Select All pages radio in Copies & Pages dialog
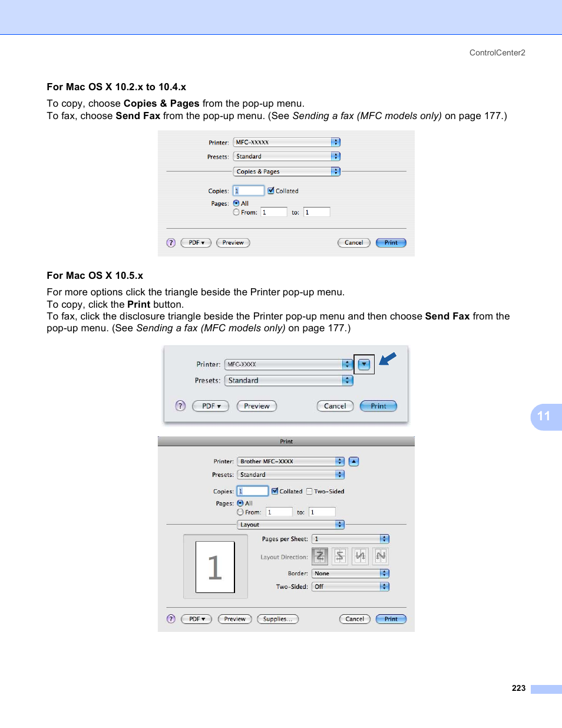Screen dimensions: 562x728 pyautogui.click(x=236, y=203)
